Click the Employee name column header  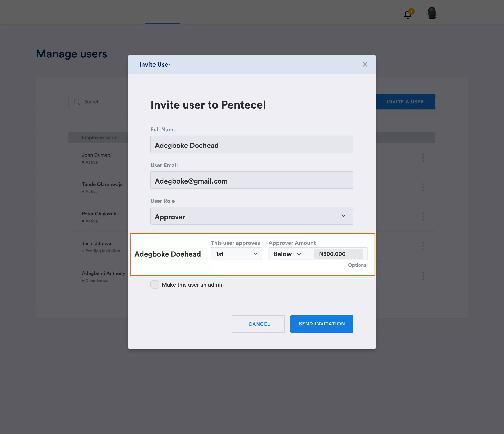pos(99,137)
